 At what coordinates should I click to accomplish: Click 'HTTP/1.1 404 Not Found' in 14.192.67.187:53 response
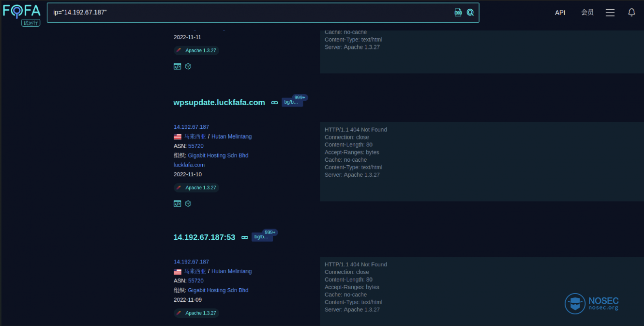pyautogui.click(x=356, y=264)
